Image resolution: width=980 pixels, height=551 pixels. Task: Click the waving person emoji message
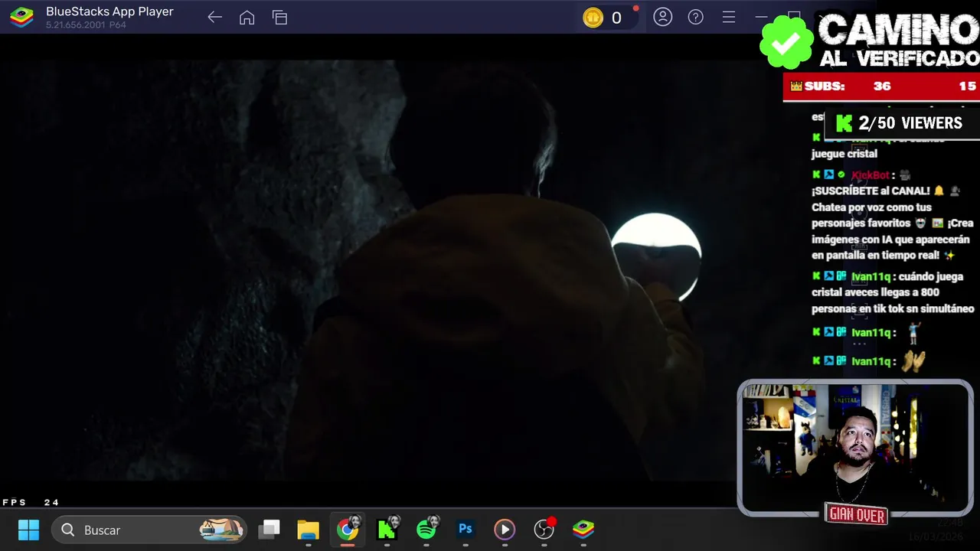(x=913, y=333)
